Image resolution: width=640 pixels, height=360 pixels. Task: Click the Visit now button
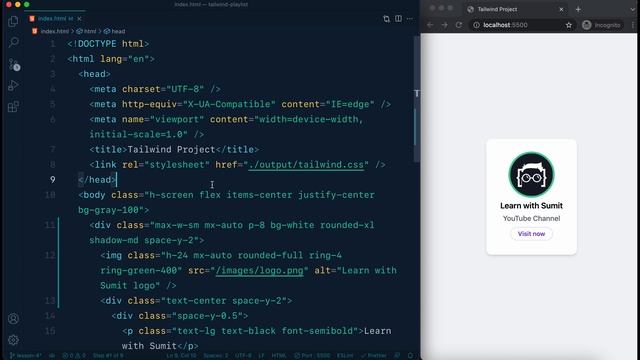click(531, 234)
